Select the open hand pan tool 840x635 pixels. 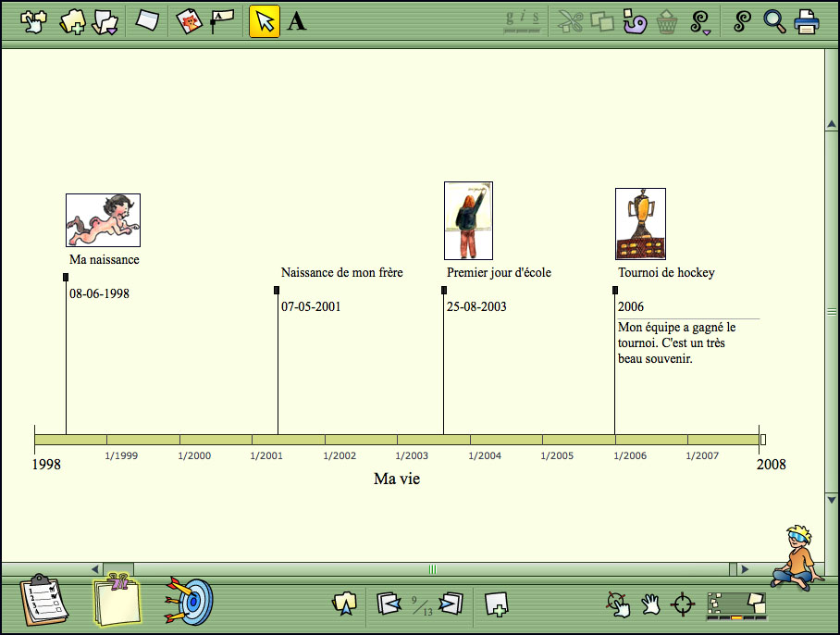(x=650, y=604)
